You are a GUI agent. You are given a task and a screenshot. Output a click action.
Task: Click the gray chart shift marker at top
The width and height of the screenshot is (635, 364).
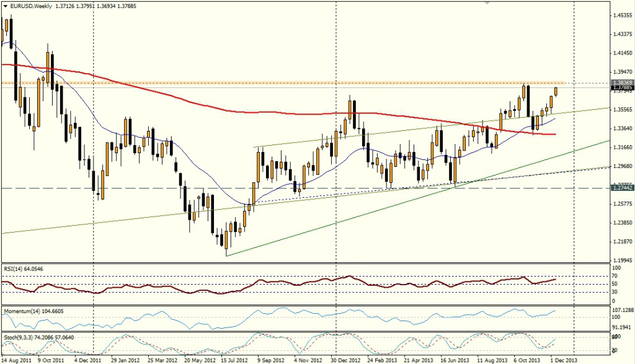(x=487, y=3)
